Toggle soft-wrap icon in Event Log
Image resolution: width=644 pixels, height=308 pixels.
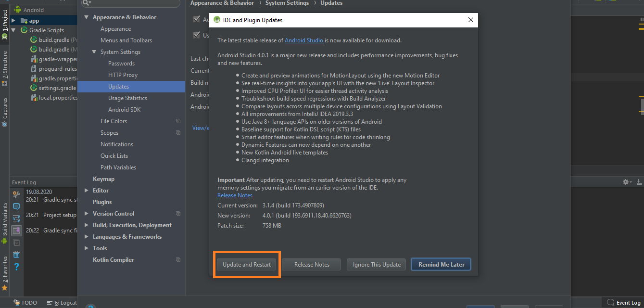16,218
